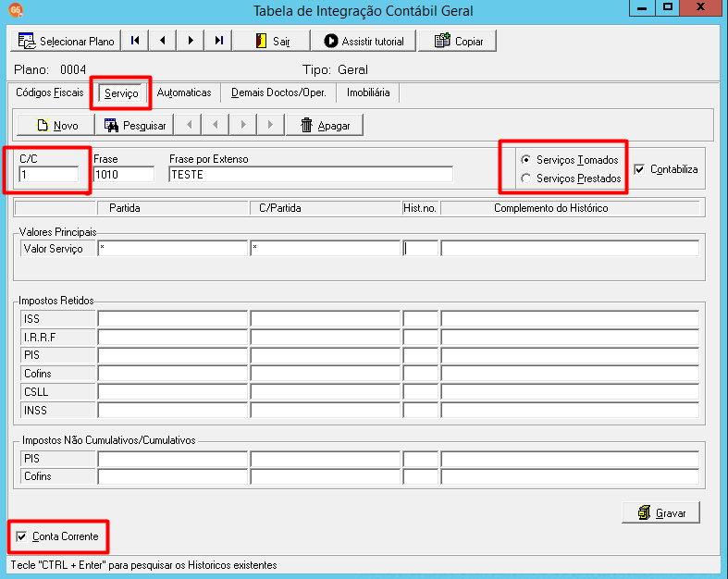Open the Assistir tutorial video
The image size is (728, 579).
(364, 41)
